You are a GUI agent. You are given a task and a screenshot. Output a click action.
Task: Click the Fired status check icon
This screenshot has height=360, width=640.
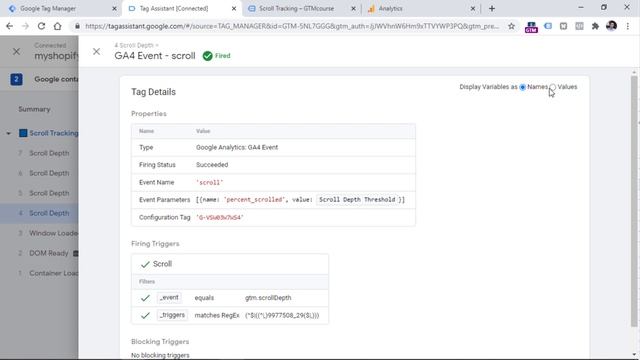point(207,56)
